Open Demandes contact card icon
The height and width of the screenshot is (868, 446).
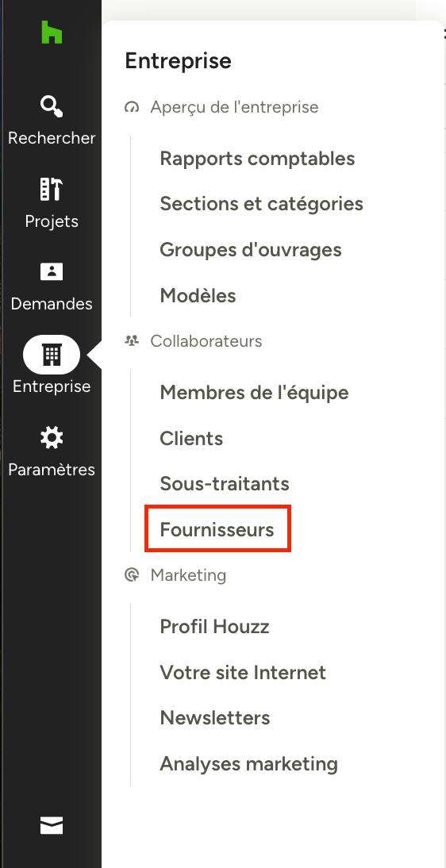52,272
